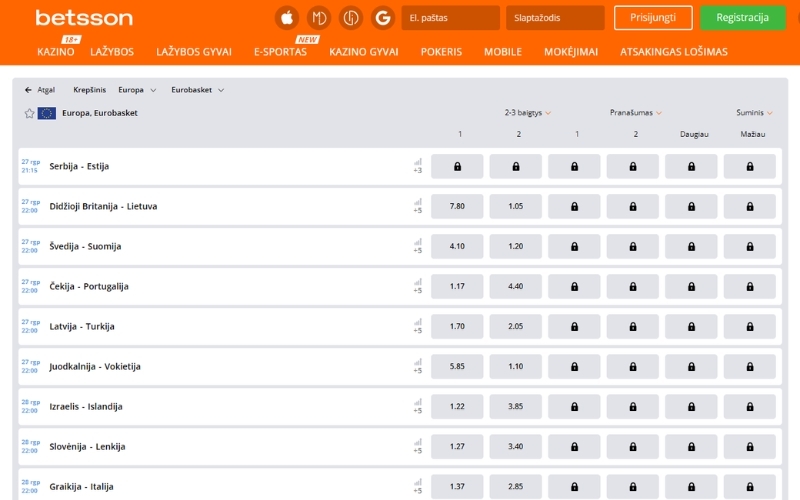This screenshot has width=800, height=500.
Task: Select odds 1.22 for Izraelis
Action: [x=457, y=407]
